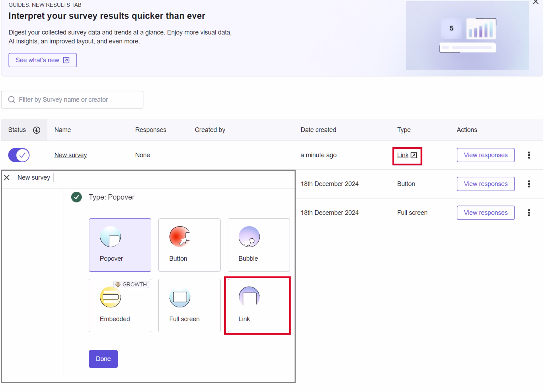This screenshot has height=392, width=544.
Task: Close the New survey panel
Action: [7, 177]
